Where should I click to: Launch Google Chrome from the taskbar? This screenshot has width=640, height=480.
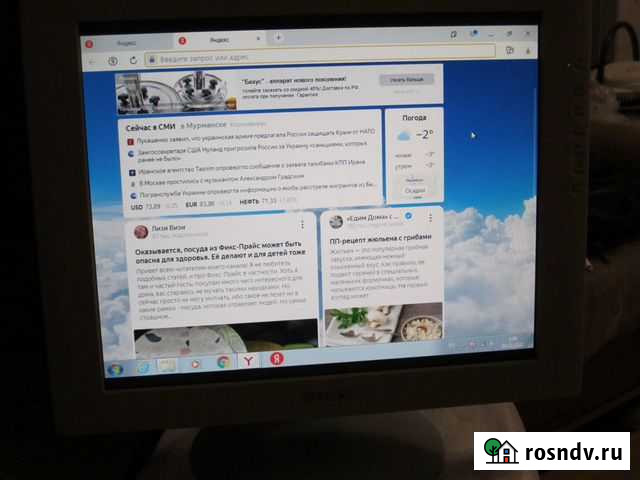click(x=223, y=362)
